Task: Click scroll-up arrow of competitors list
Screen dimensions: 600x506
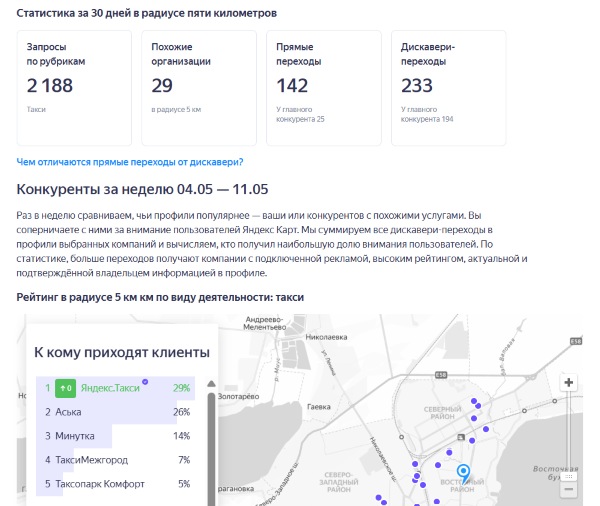Action: pyautogui.click(x=211, y=384)
